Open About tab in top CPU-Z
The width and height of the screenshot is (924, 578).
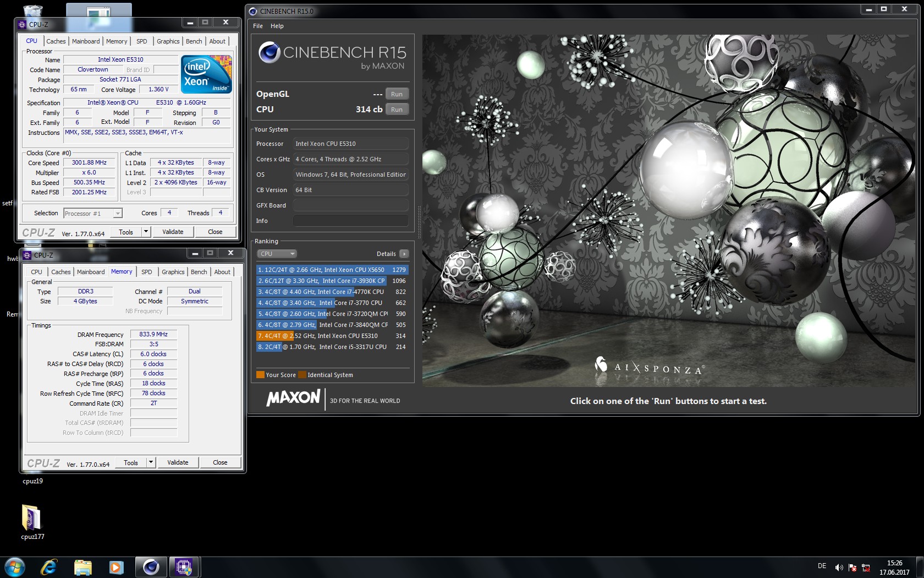217,41
